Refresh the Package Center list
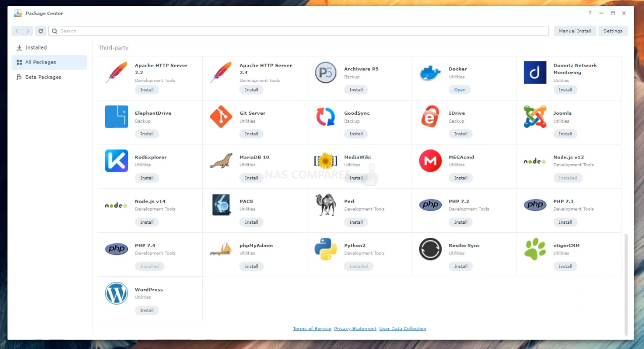 point(41,31)
